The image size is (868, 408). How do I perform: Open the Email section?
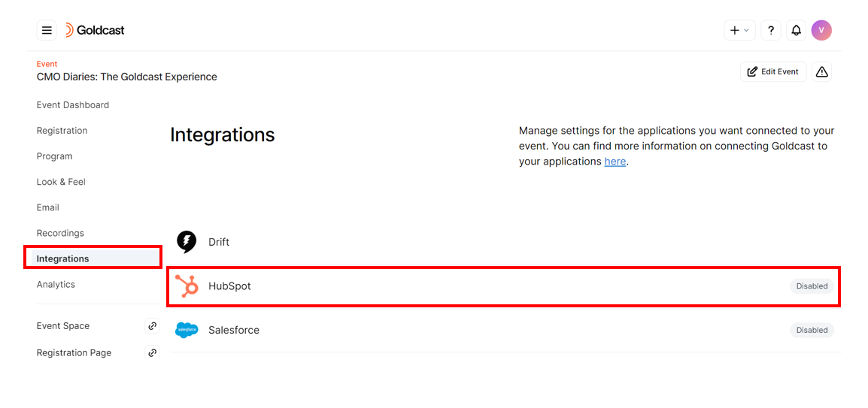[x=47, y=207]
